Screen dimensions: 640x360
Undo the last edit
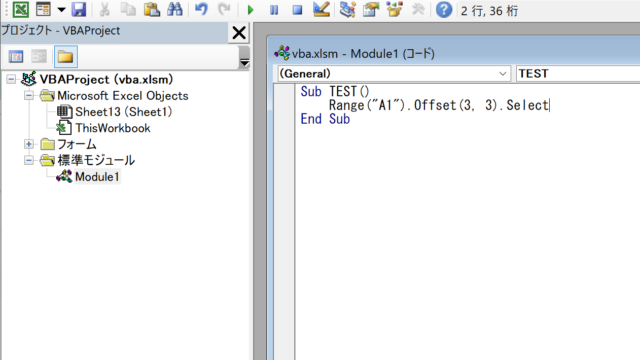click(x=201, y=9)
